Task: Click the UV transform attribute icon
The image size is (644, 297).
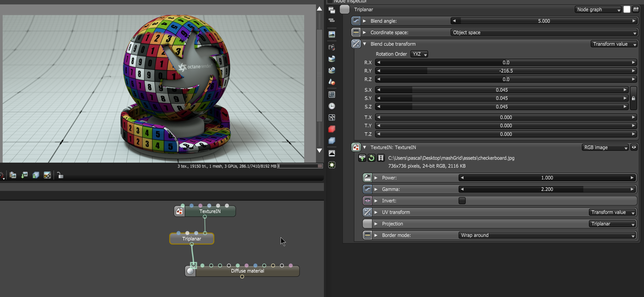Action: tap(367, 212)
